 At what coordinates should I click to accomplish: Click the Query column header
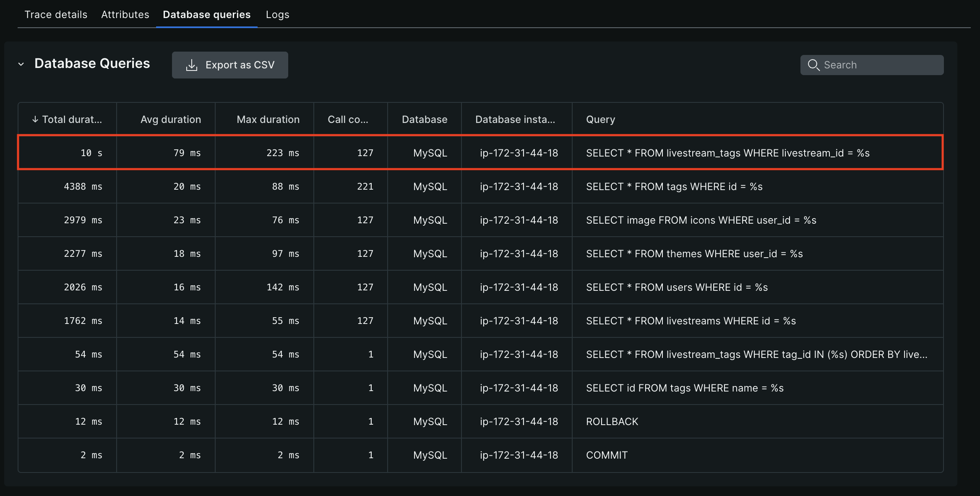click(600, 120)
